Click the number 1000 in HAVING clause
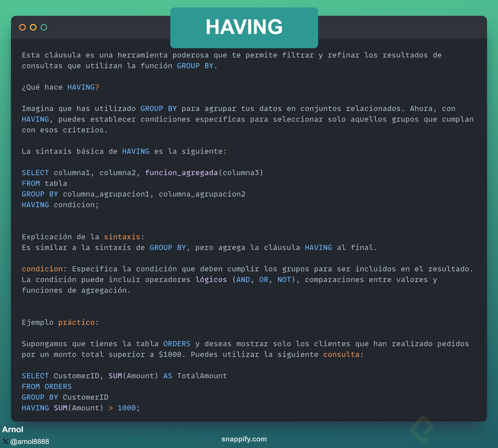Screen dimensions: 498x448 click(127, 408)
